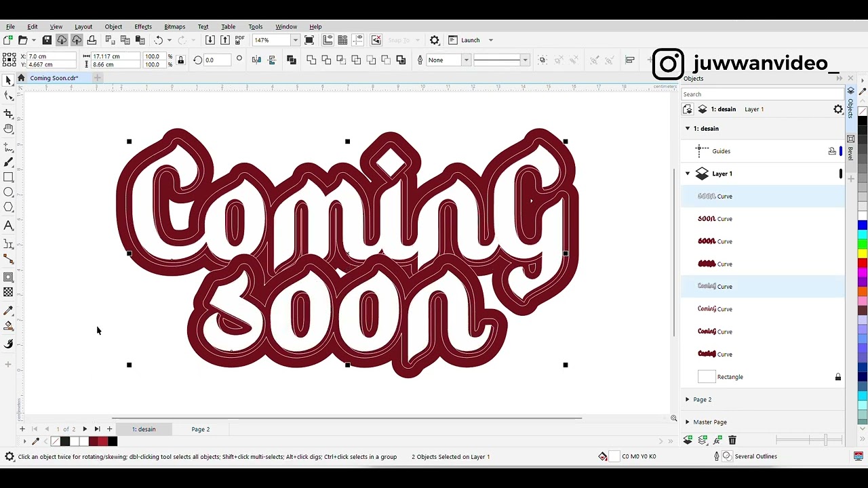Select the Color Eyedropper tool
The width and height of the screenshot is (868, 488).
[8, 310]
